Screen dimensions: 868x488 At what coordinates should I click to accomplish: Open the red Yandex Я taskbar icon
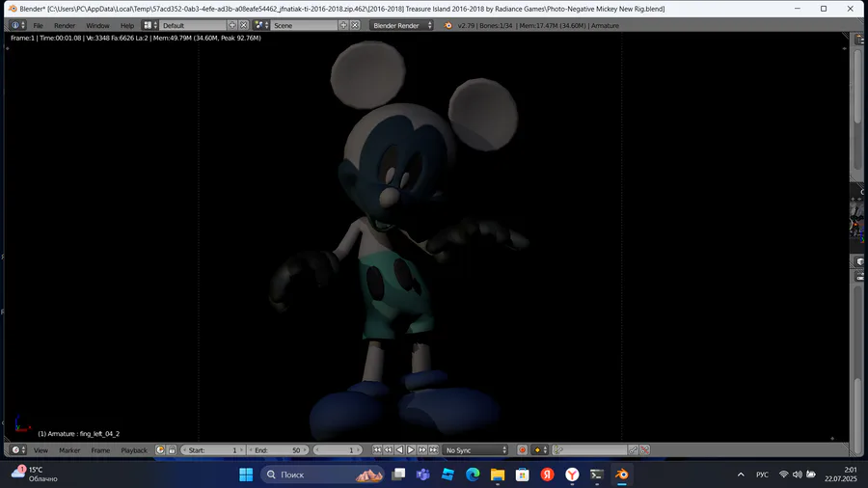(x=547, y=474)
